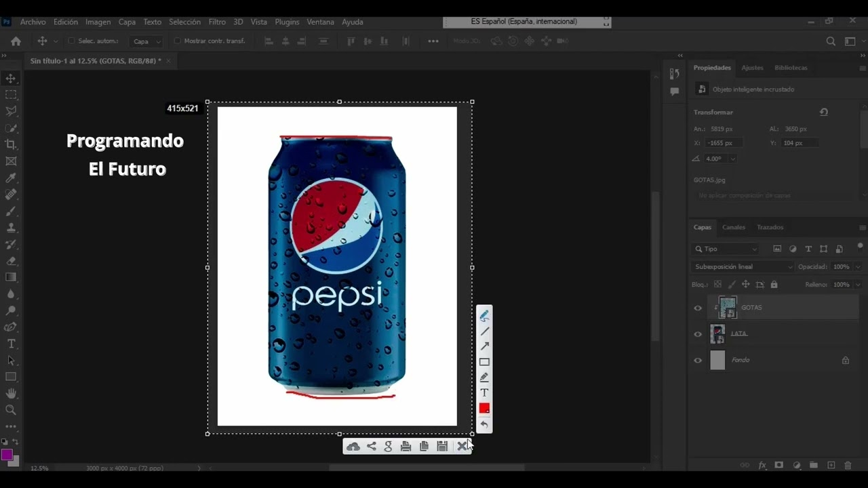Image resolution: width=868 pixels, height=488 pixels.
Task: Pick the Lightshot marker tool
Action: pos(484,378)
